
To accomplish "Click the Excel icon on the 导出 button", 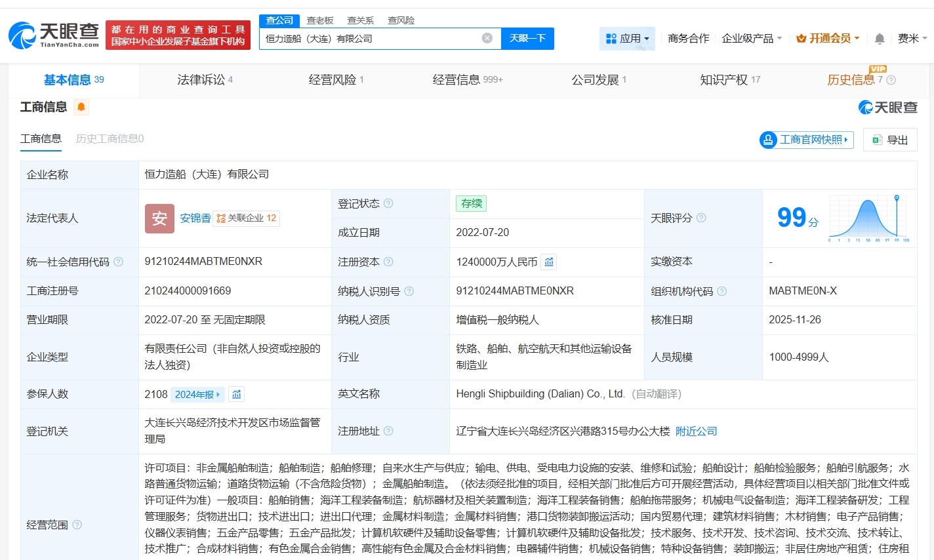I will coord(877,140).
